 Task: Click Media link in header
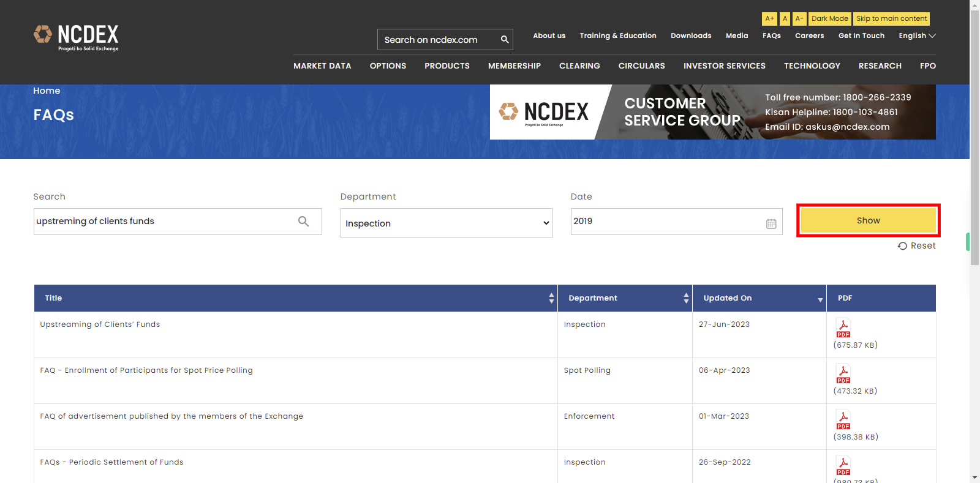737,36
